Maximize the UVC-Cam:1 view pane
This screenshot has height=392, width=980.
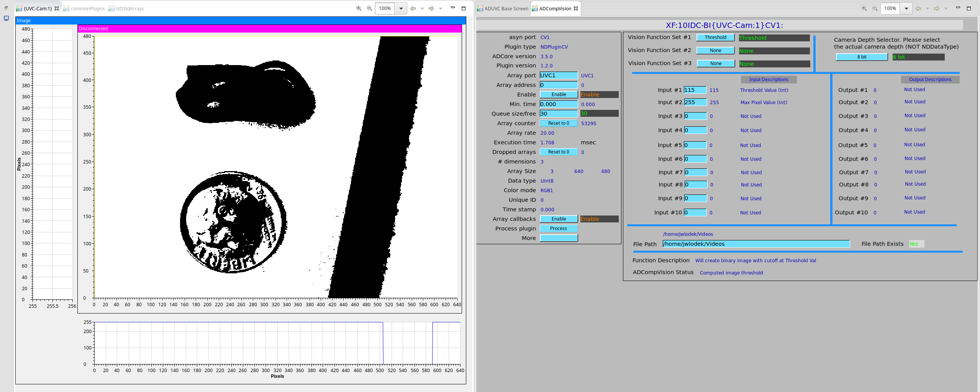tap(463, 8)
